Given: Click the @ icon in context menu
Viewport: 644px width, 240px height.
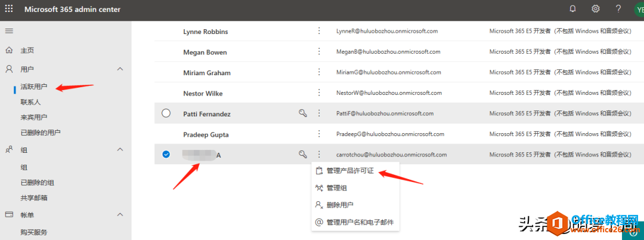Looking at the screenshot, I should pos(319,222).
